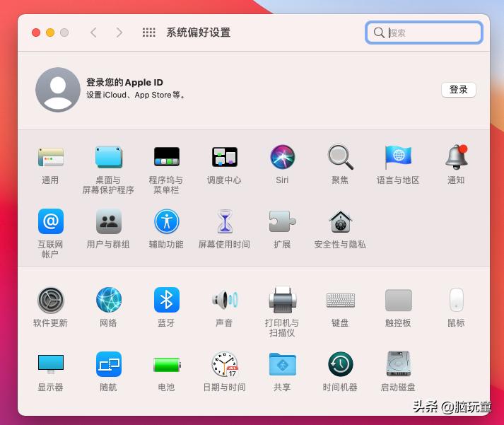
Task: Open 软件更新 (Software Update) pane
Action: (x=50, y=300)
